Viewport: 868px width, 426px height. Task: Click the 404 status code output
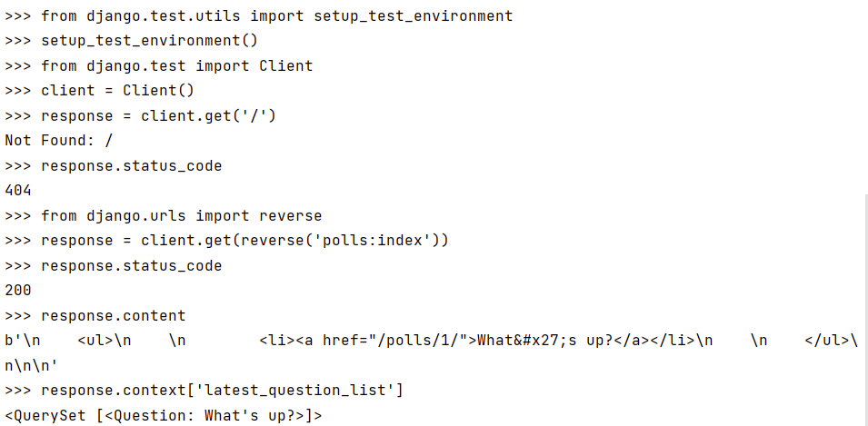(x=18, y=191)
